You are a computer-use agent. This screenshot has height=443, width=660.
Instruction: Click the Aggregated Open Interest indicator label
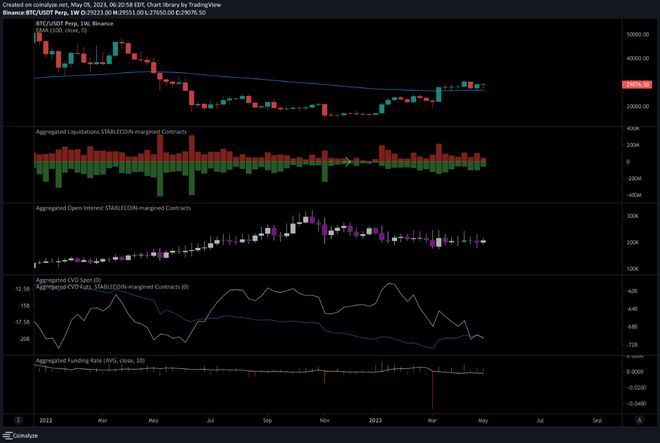[x=112, y=208]
